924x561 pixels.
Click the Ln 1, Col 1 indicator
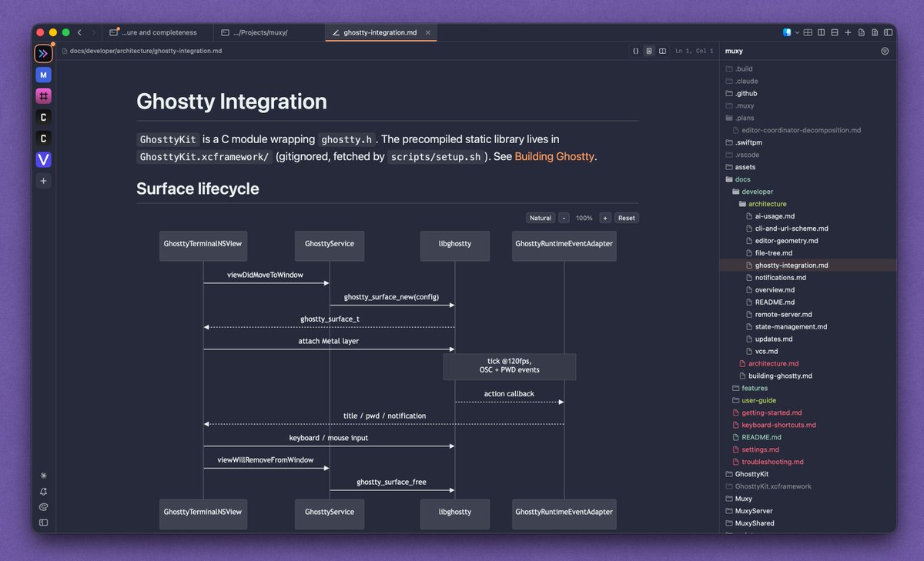coord(694,51)
